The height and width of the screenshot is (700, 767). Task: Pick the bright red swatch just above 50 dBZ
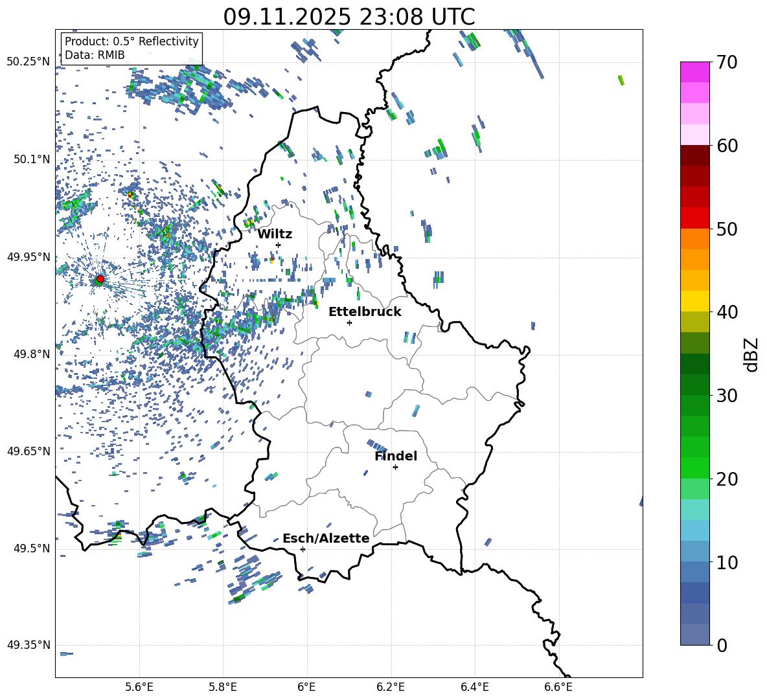tap(695, 218)
